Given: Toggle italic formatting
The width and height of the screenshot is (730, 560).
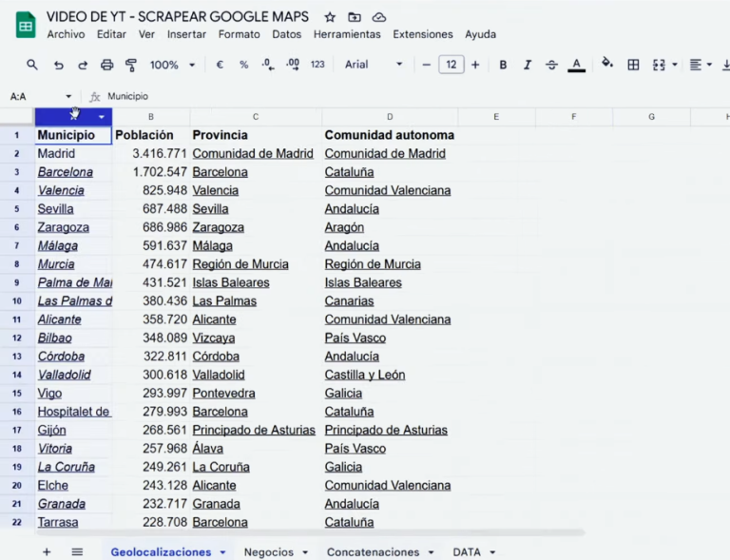Looking at the screenshot, I should pos(528,65).
